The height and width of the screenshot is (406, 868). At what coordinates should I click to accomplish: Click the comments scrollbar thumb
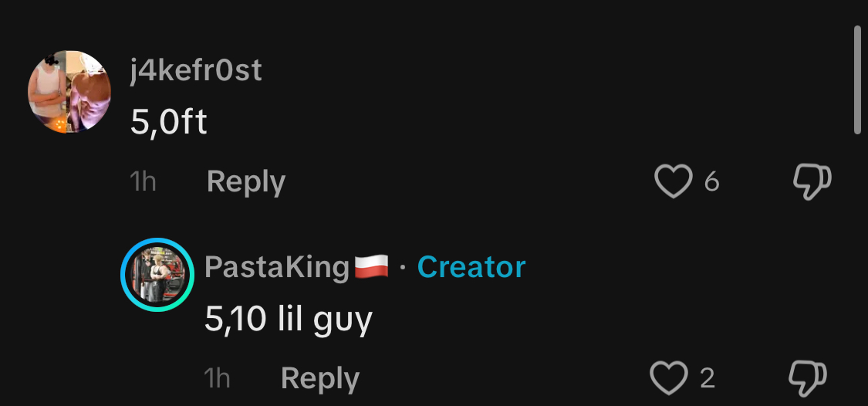857,80
